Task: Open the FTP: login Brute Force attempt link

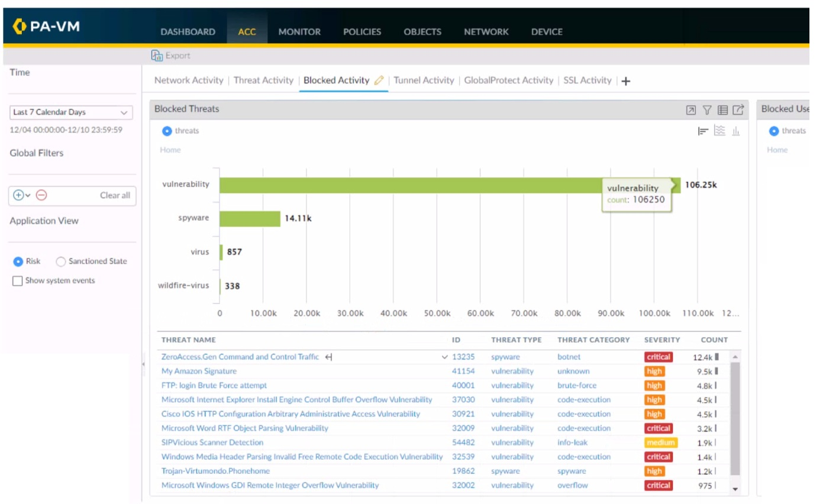Action: point(214,386)
